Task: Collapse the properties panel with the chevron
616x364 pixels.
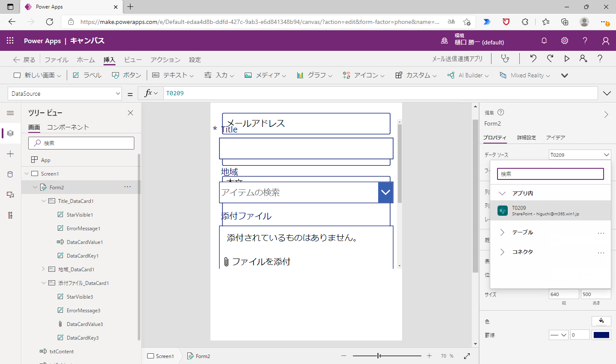Action: 606,114
